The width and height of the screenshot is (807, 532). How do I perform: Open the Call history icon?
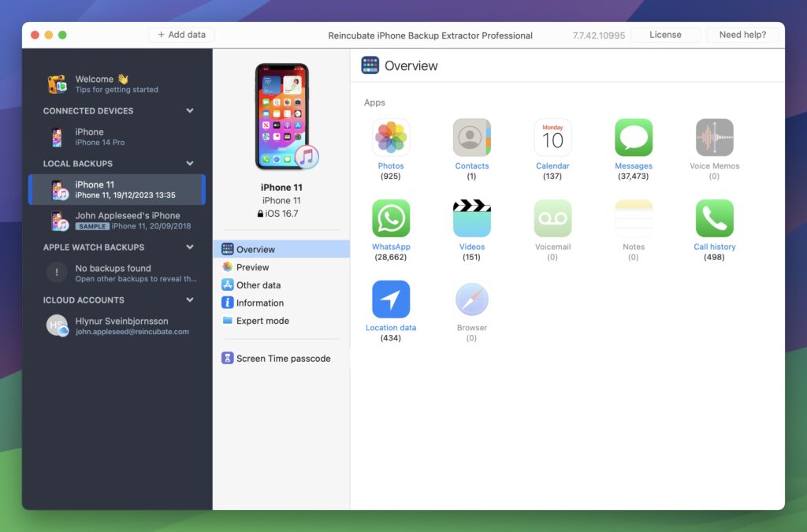(x=714, y=218)
